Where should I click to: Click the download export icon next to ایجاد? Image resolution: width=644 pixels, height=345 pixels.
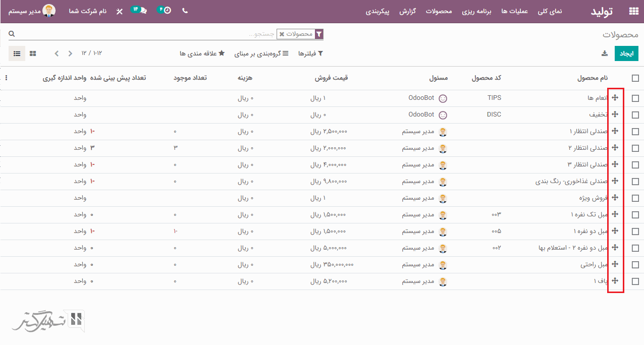pyautogui.click(x=605, y=53)
